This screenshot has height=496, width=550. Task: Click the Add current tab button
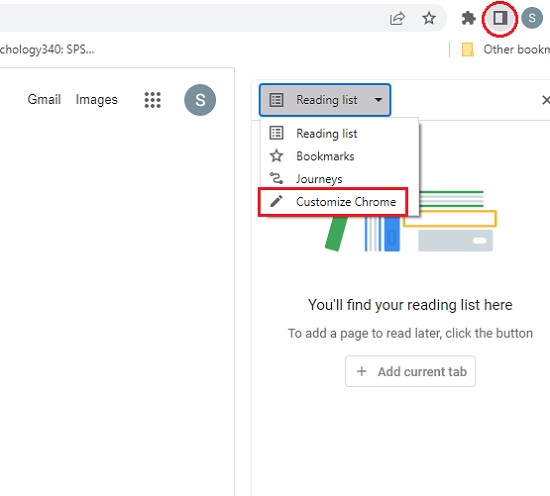point(410,371)
